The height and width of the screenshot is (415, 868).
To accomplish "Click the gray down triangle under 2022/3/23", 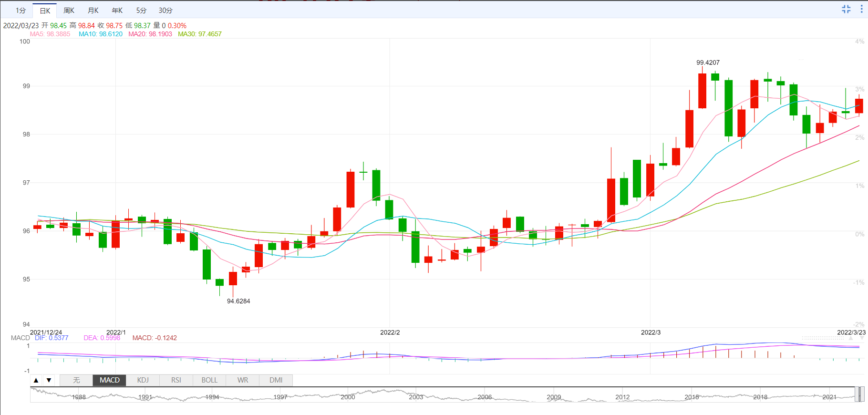I will pos(861,338).
